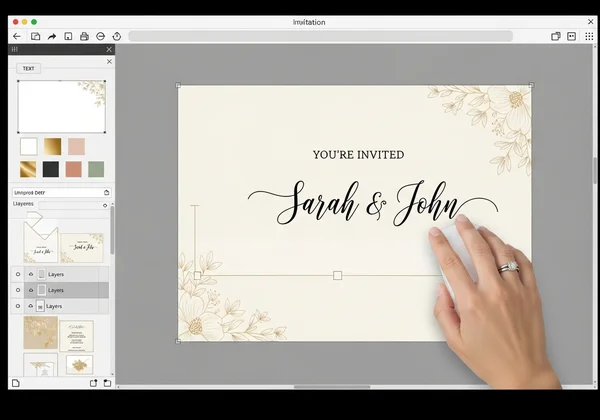The height and width of the screenshot is (420, 600).
Task: Pick the blush pink color swatch
Action: pyautogui.click(x=76, y=146)
